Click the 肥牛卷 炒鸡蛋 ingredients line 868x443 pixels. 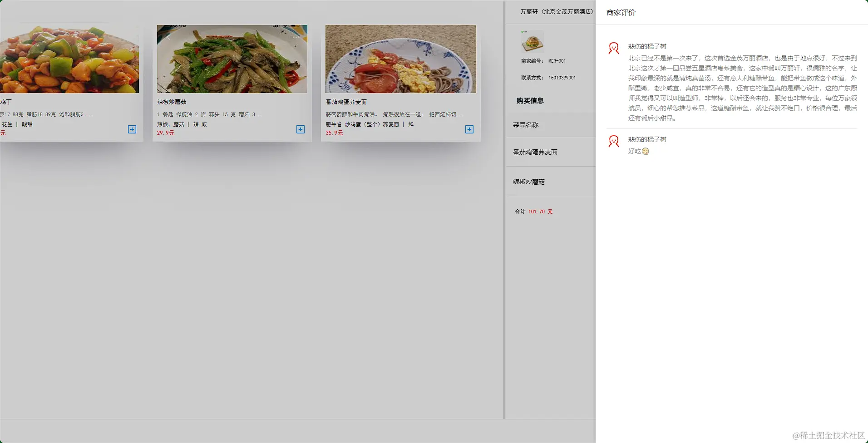pos(370,124)
